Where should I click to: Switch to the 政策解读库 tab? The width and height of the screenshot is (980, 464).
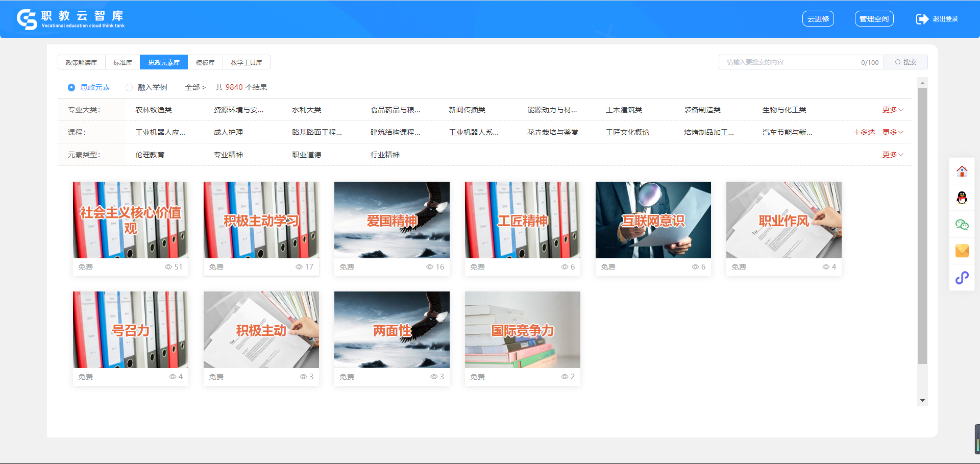(x=81, y=62)
